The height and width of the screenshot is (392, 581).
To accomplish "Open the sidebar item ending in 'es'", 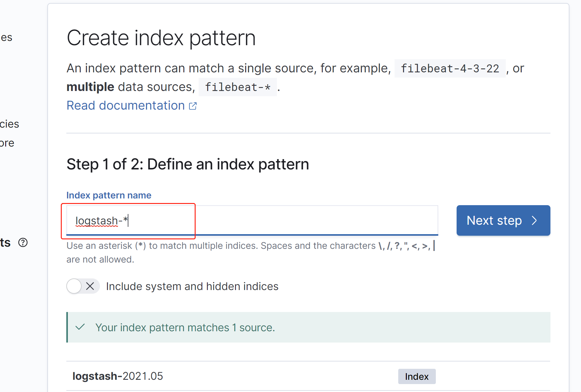I will pos(6,38).
